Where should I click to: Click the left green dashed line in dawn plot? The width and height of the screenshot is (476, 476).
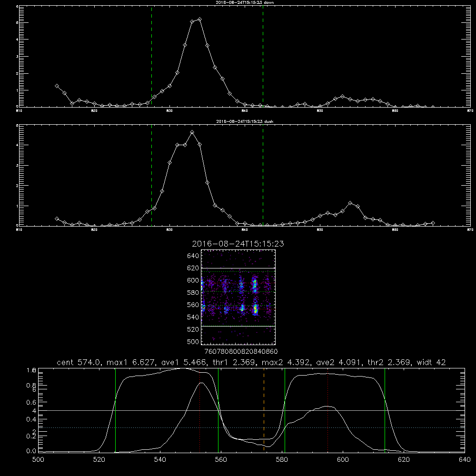pyautogui.click(x=151, y=56)
